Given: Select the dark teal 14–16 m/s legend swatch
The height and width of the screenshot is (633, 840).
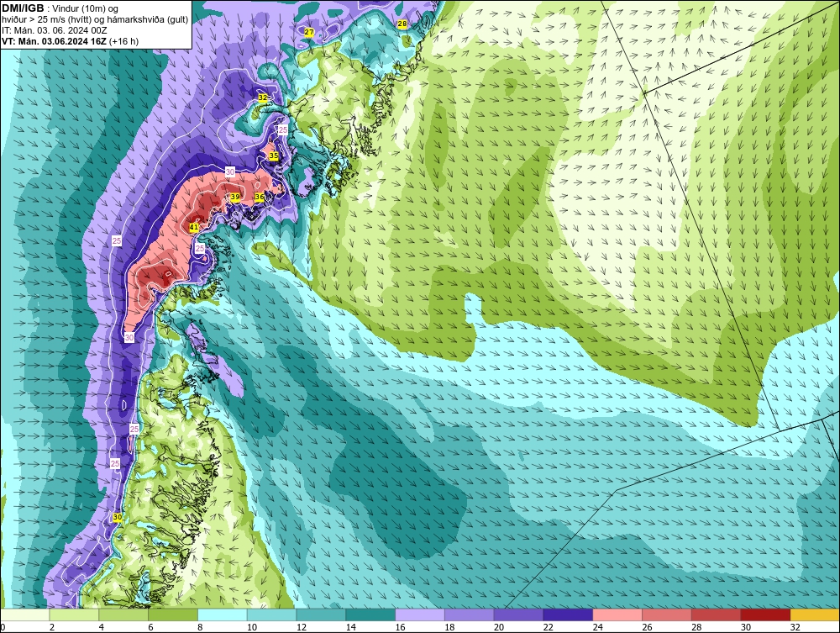Looking at the screenshot, I should [x=370, y=615].
